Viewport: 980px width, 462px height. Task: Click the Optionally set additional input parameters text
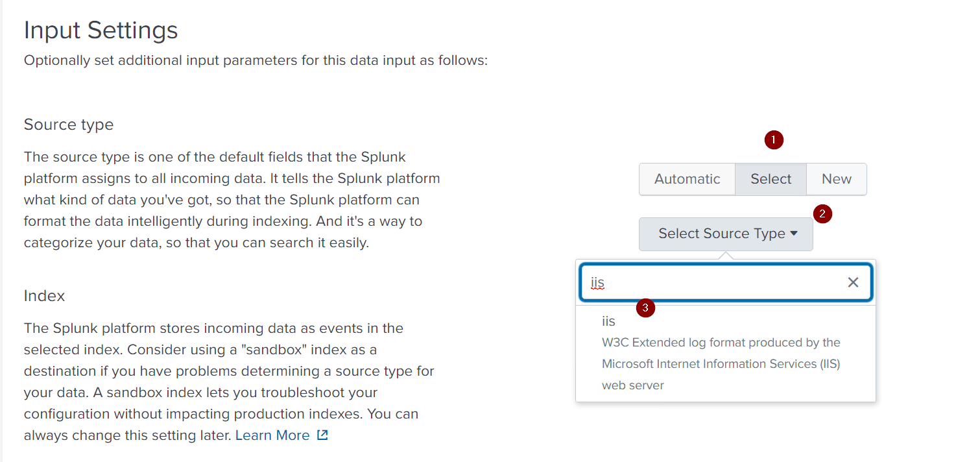256,61
